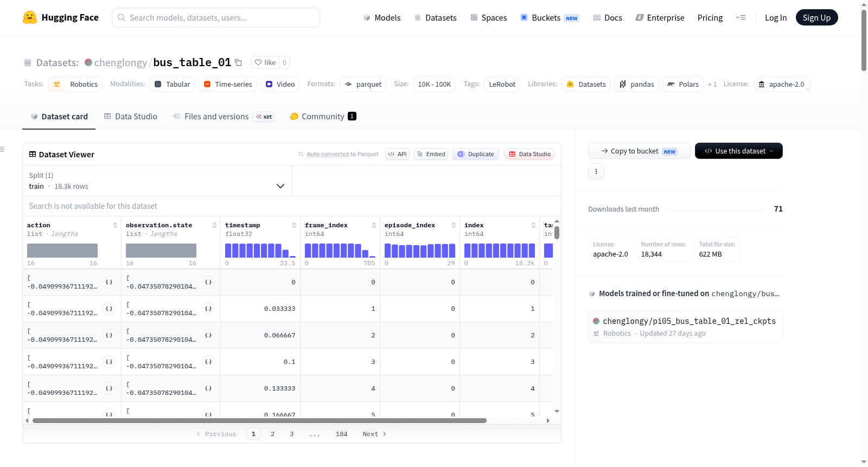Open Docs in the navigation
The width and height of the screenshot is (868, 467).
click(x=608, y=17)
